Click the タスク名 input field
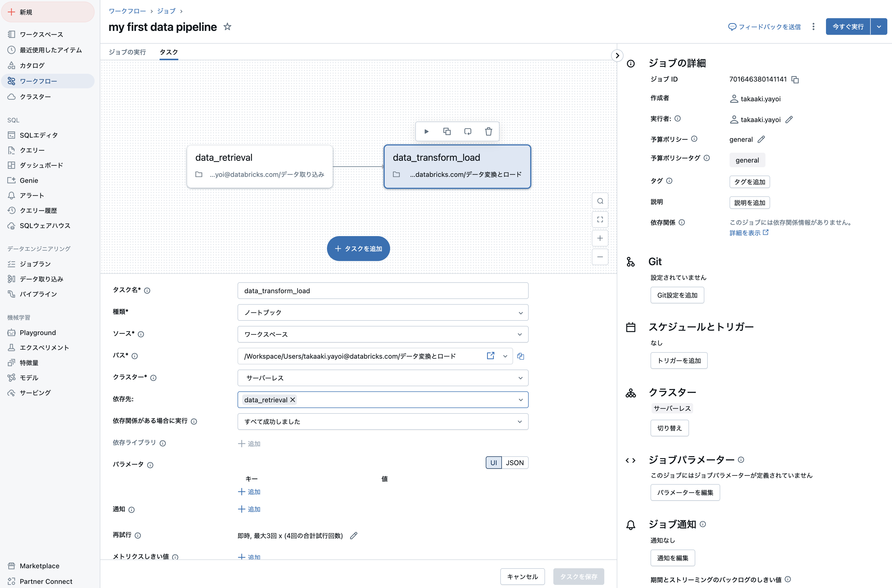The image size is (892, 588). click(382, 291)
